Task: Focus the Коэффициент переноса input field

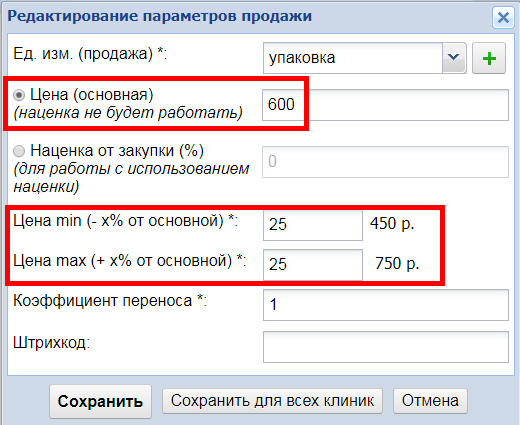Action: [386, 305]
